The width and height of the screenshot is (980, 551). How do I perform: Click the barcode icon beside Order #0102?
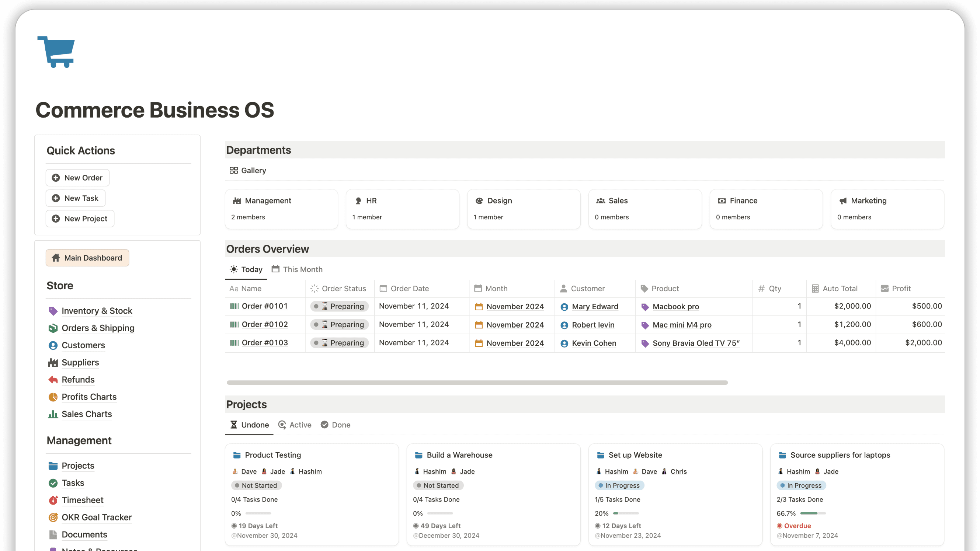(234, 324)
